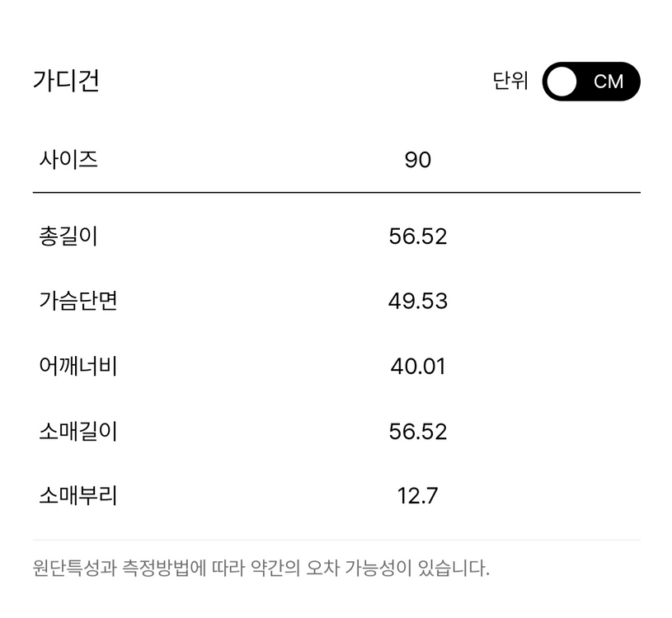This screenshot has height=618, width=672.
Task: Click the 가슴단면 chest width row
Action: tap(78, 302)
